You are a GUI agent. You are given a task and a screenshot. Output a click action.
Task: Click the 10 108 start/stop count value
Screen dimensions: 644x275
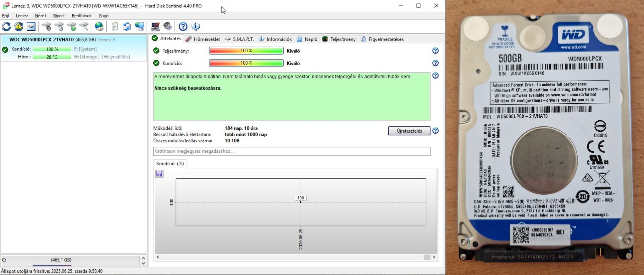[232, 140]
